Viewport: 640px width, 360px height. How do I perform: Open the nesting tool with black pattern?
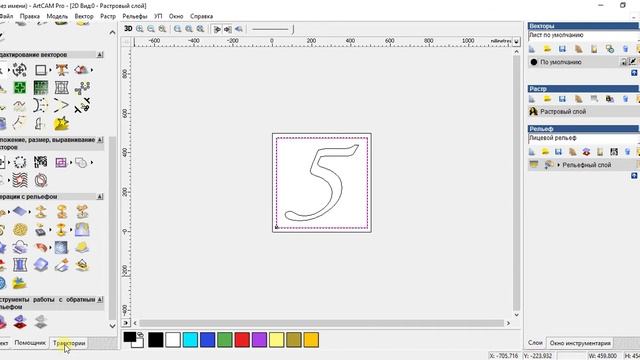40,162
